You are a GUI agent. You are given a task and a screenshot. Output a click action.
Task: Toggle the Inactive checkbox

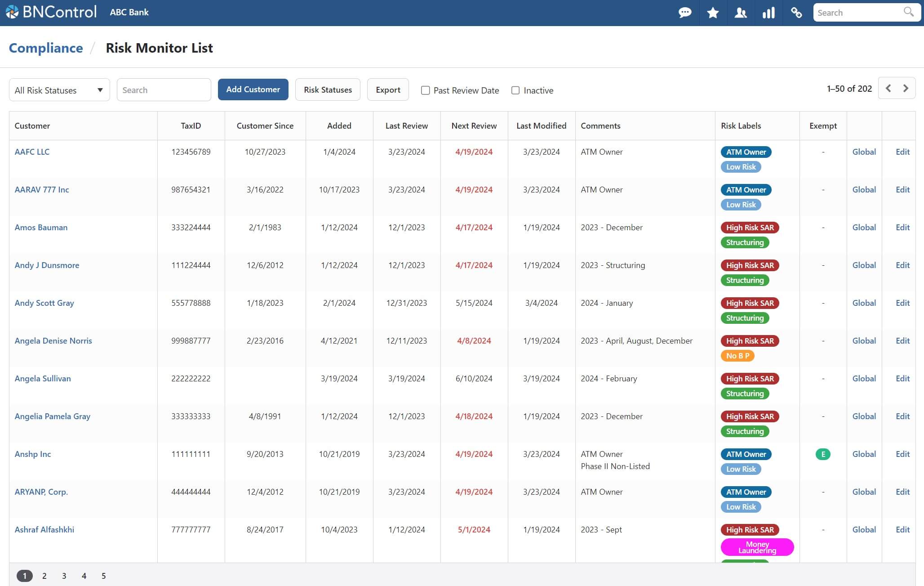(515, 90)
